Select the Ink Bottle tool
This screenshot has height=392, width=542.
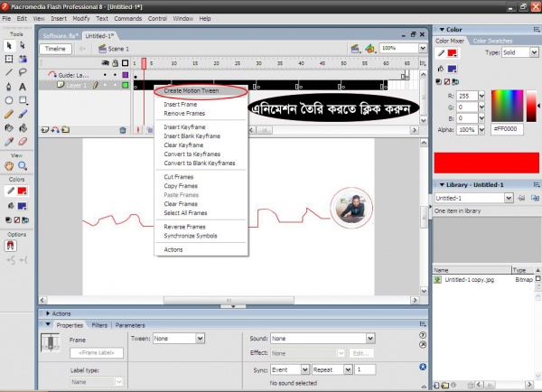(x=9, y=128)
